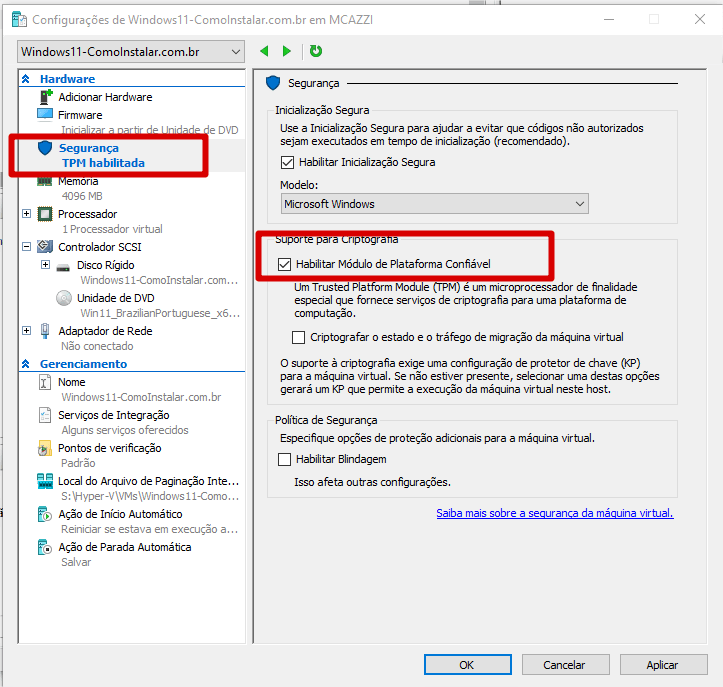Expand the Adaptador de Rede tree node

pos(27,331)
